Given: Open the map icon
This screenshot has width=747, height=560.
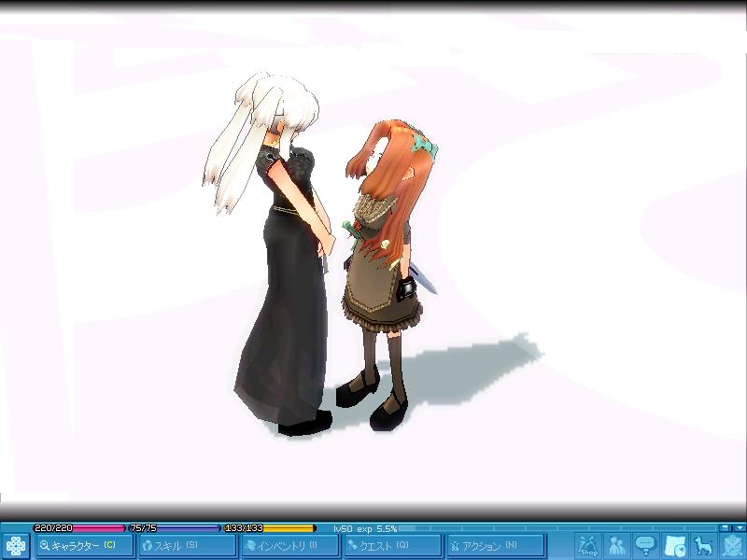Looking at the screenshot, I should coord(674,545).
